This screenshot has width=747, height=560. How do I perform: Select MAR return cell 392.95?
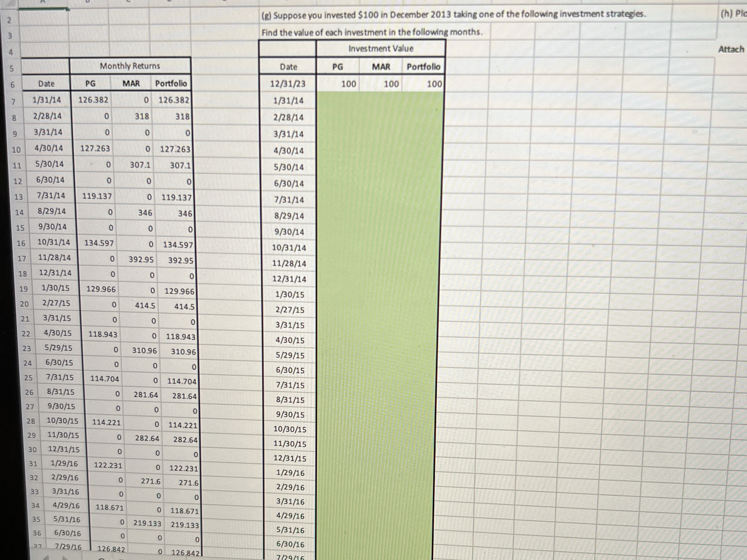point(141,260)
